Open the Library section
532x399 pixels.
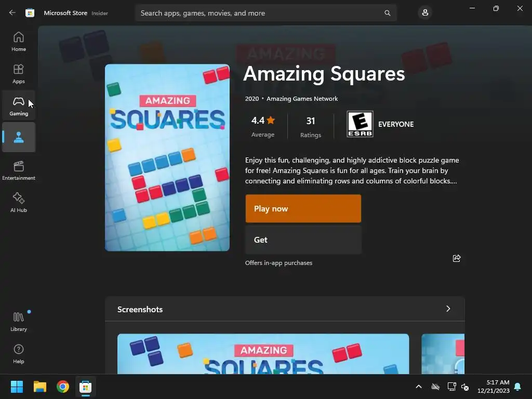tap(19, 322)
